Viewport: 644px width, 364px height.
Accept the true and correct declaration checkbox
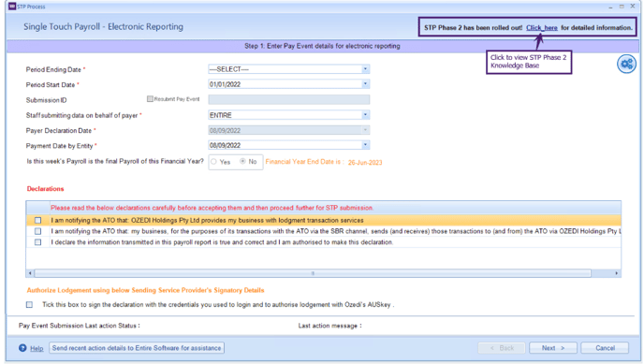tap(37, 242)
